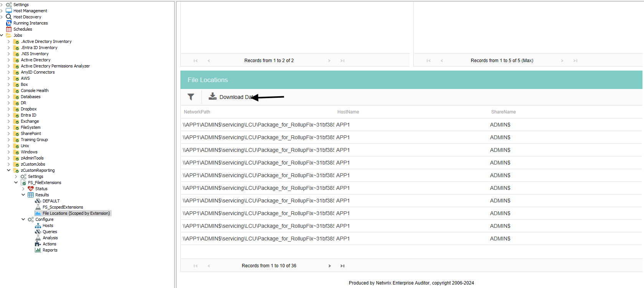Click the Analysis flask icon
Viewport: 644px width, 288px height.
tap(38, 238)
